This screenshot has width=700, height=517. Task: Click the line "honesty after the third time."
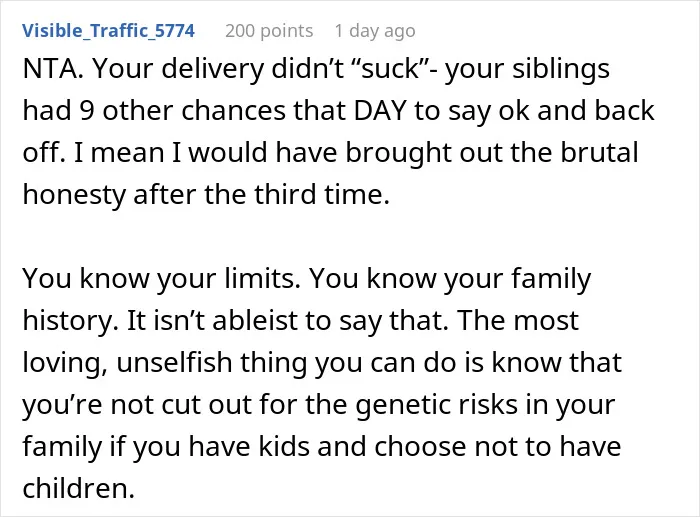point(206,195)
